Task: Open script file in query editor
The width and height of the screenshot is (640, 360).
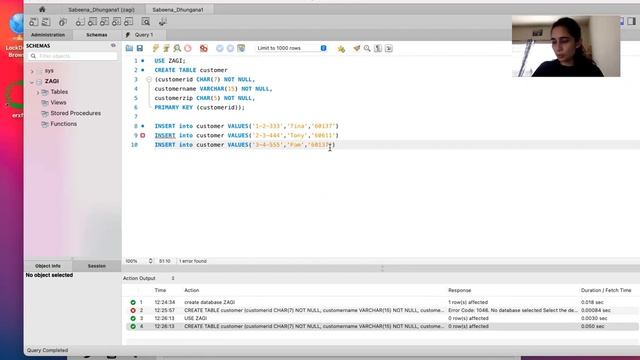Action: [129, 48]
